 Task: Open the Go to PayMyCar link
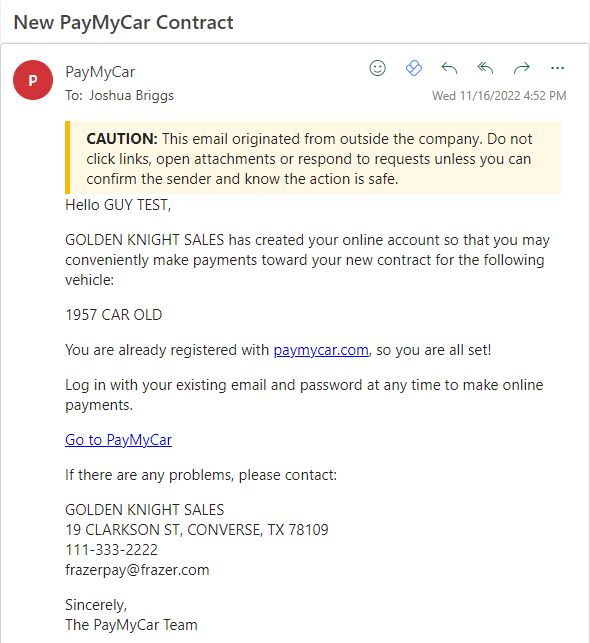[118, 440]
